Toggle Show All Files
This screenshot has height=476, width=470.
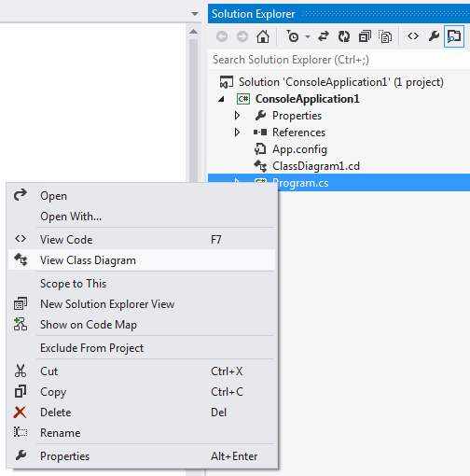coord(385,36)
